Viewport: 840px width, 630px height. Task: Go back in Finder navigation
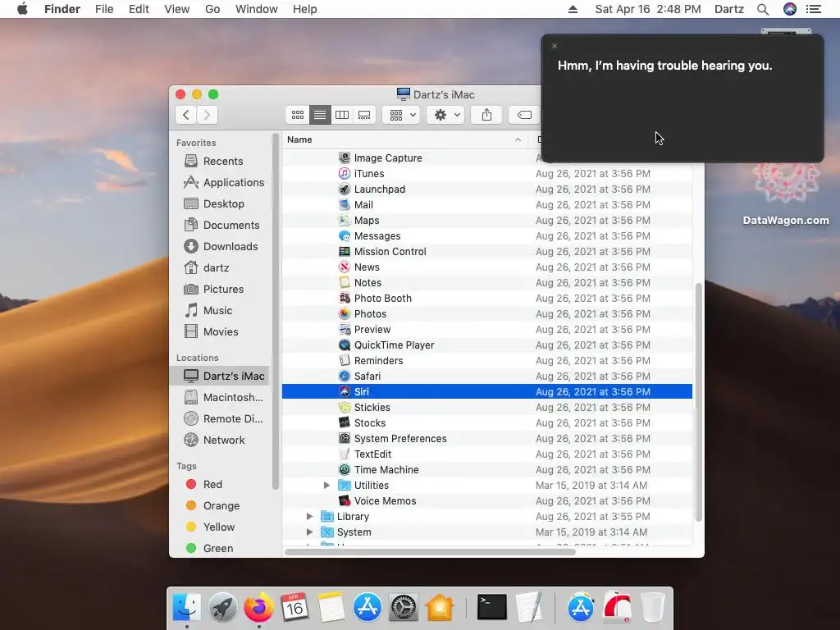(186, 115)
